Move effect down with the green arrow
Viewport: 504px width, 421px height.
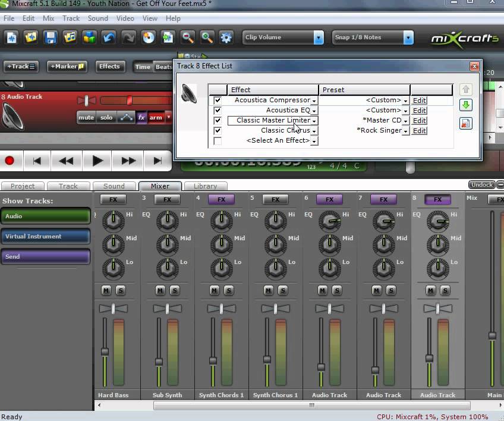tap(466, 105)
